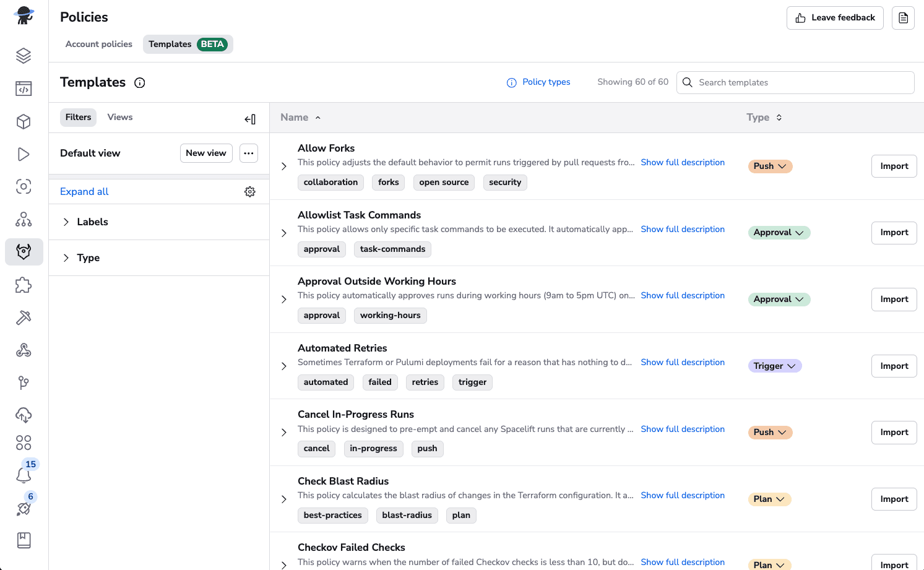Open the cloud integrations icon in sidebar
Screen dimensions: 924x570
24,415
